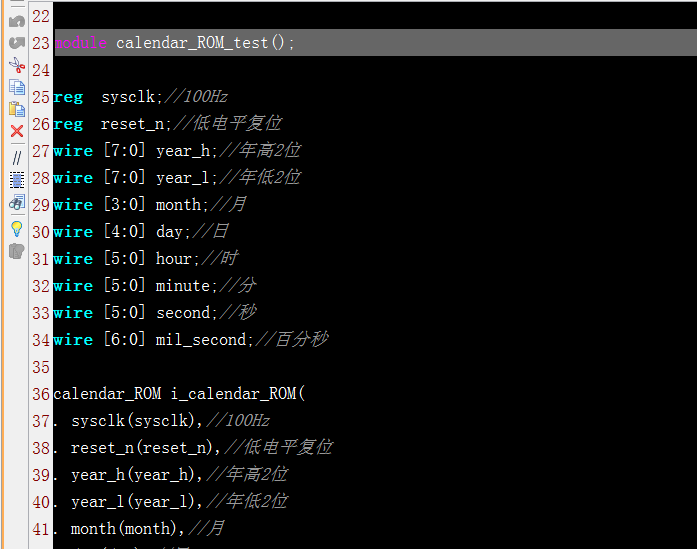The image size is (697, 549).
Task: Cut selection with the scissors icon
Action: 16,65
